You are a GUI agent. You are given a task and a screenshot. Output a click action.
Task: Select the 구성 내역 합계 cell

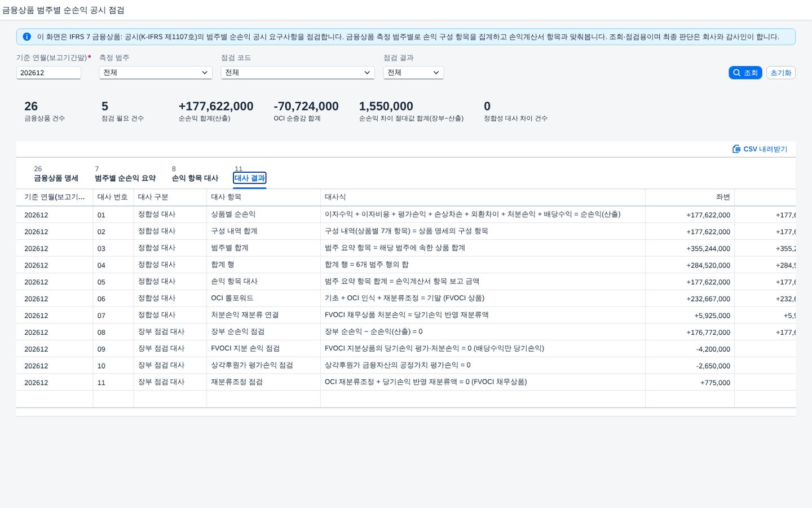click(263, 231)
